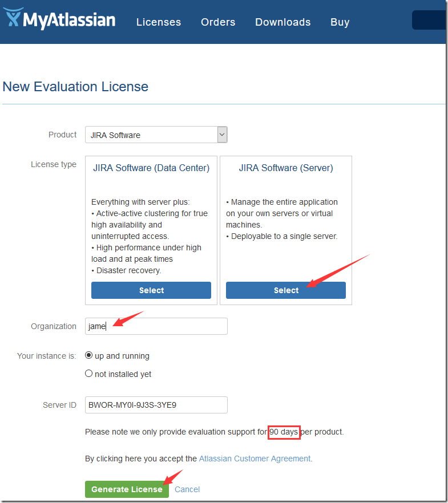Image resolution: width=448 pixels, height=503 pixels.
Task: Go to the Downloads page
Action: pyautogui.click(x=282, y=22)
